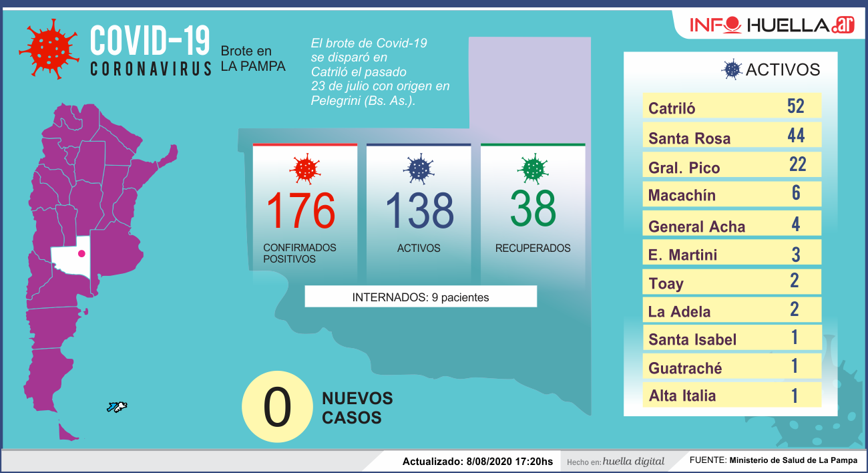Click the red virus icon above 176

[x=304, y=168]
